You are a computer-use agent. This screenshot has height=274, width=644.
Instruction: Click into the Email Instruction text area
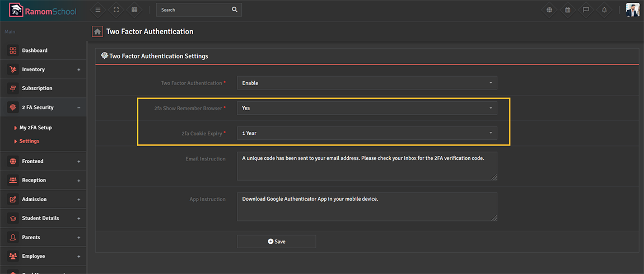click(367, 166)
